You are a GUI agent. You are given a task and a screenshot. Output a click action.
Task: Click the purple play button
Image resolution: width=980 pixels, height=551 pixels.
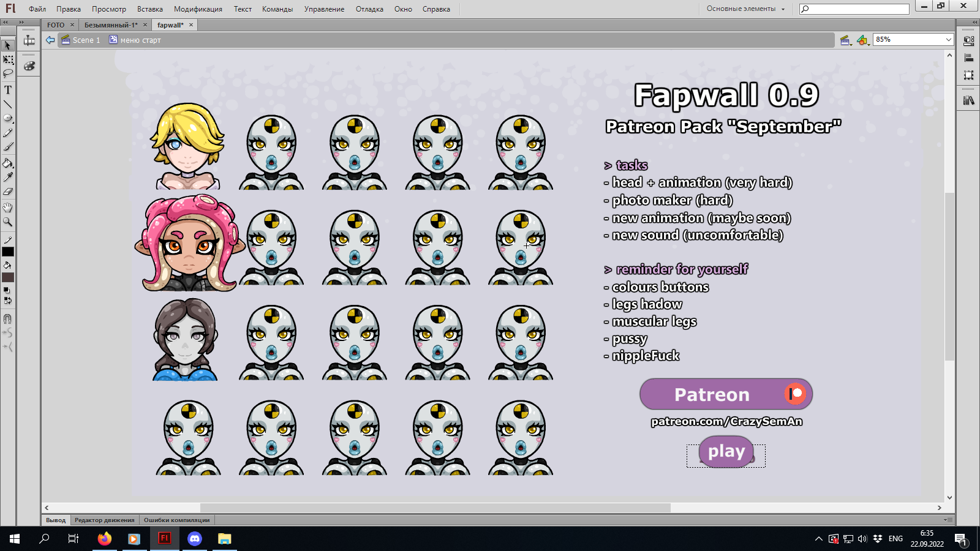[726, 452]
